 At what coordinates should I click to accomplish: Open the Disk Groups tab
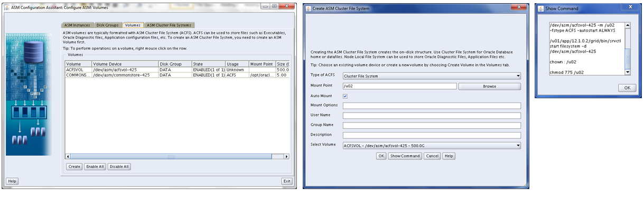click(x=108, y=25)
